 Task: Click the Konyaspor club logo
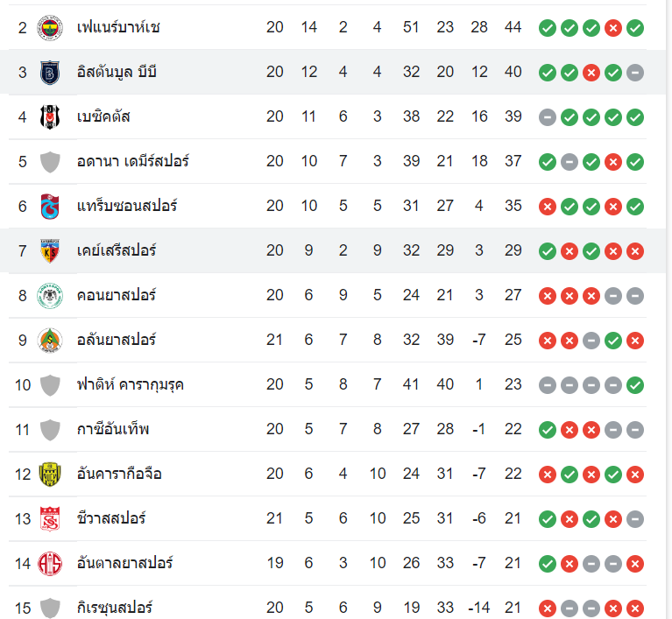tap(50, 296)
